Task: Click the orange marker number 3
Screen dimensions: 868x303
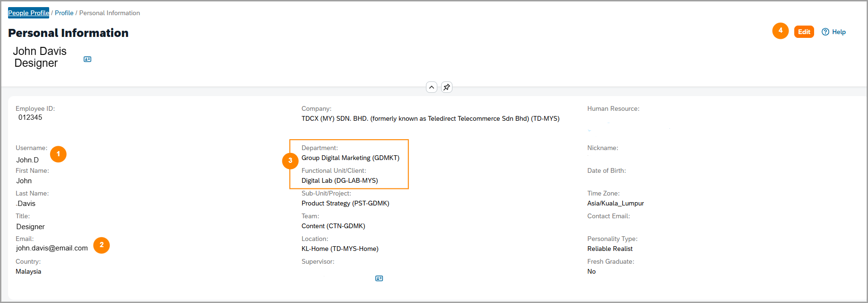Action: (290, 161)
